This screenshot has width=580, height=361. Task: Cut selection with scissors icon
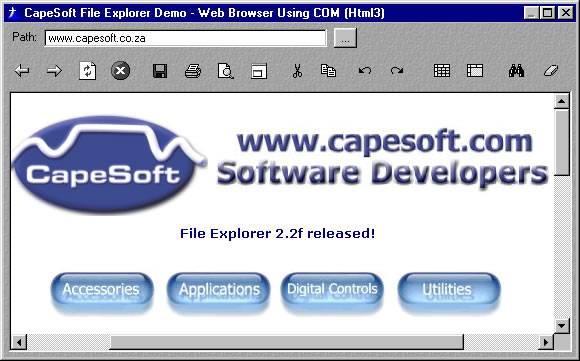(297, 71)
